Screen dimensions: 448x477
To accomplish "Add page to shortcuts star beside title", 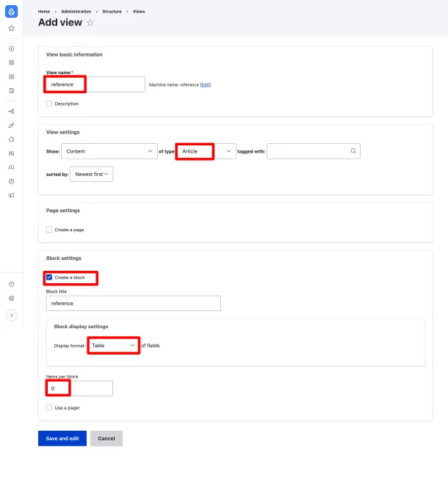I will [x=90, y=23].
